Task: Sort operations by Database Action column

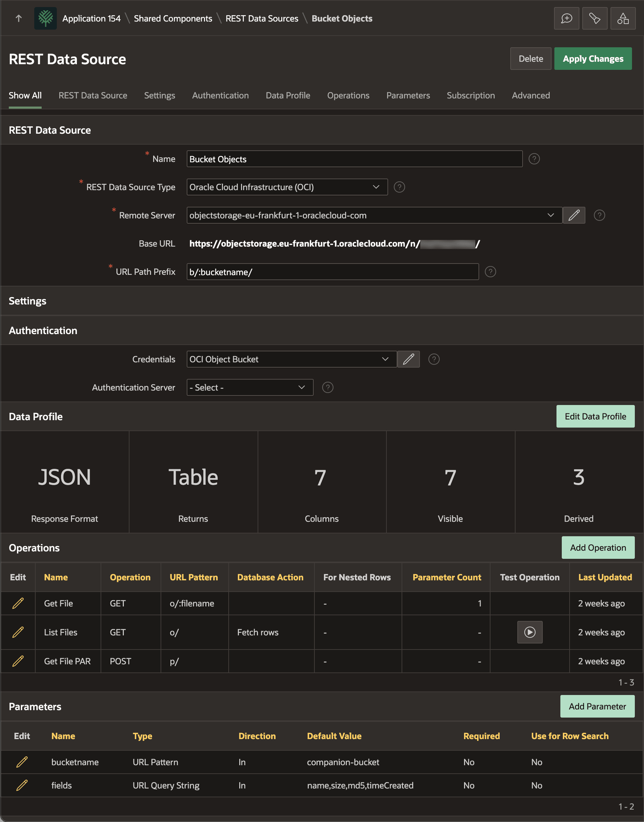Action: 270,578
